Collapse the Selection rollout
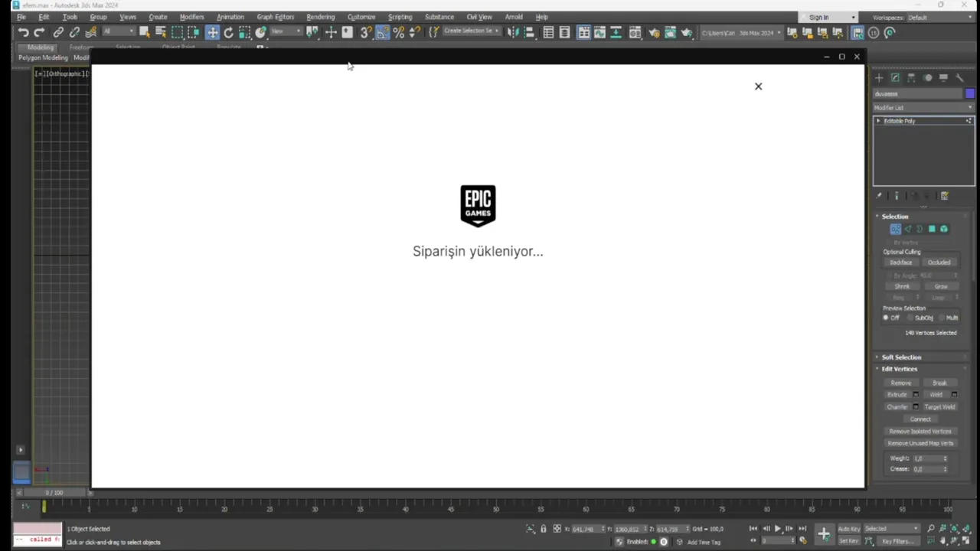This screenshot has height=551, width=980. coord(894,217)
